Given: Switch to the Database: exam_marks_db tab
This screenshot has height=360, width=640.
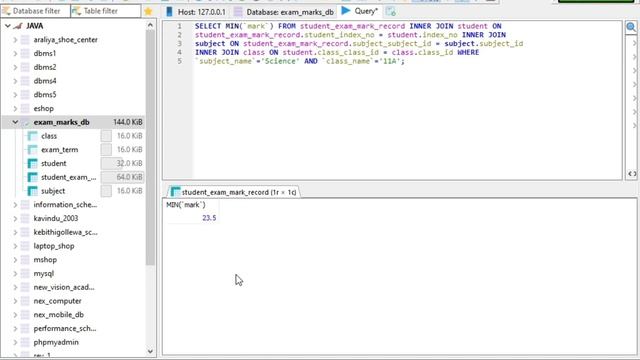Looking at the screenshot, I should (x=284, y=12).
